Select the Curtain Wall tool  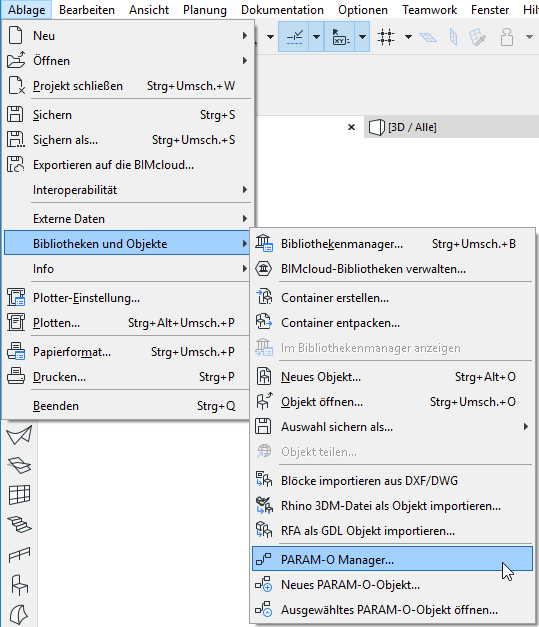click(19, 495)
